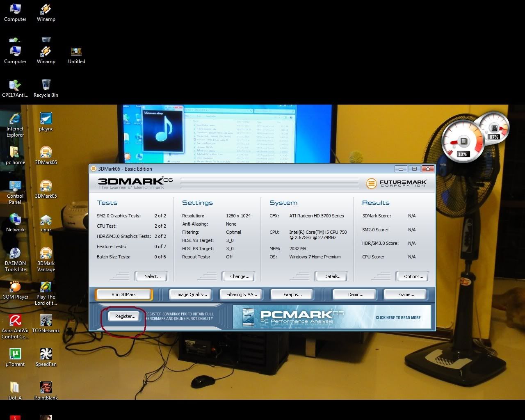Open system Details... button
Viewport: 525px width, 420px height.
point(333,276)
